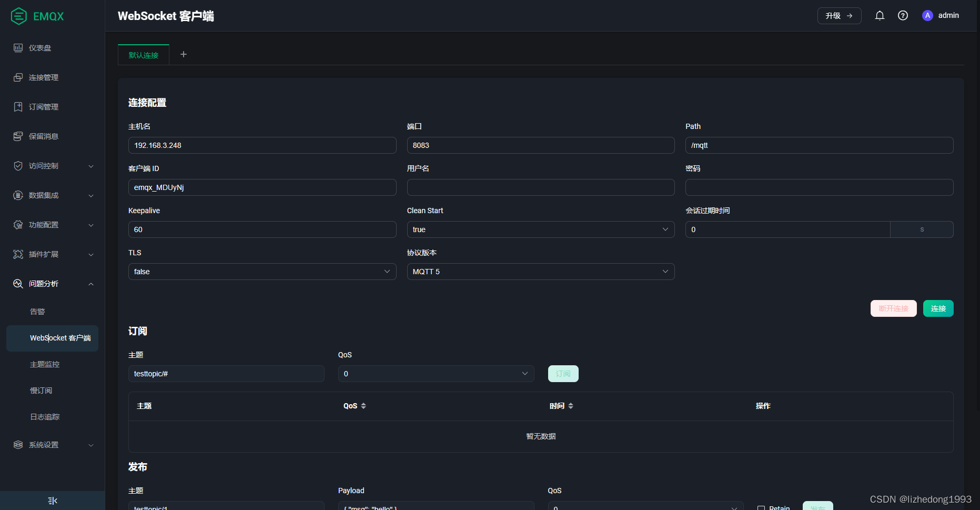Click the 访问控制 shield icon
The width and height of the screenshot is (980, 510).
(x=18, y=166)
